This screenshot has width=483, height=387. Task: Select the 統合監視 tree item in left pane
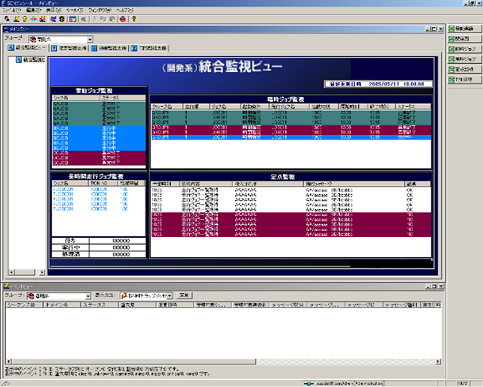point(30,60)
